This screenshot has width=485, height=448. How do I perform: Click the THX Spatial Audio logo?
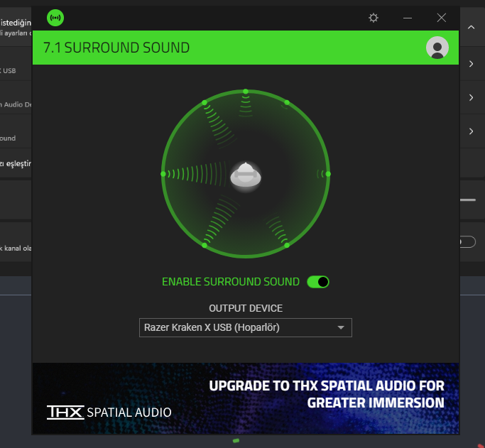tap(109, 413)
